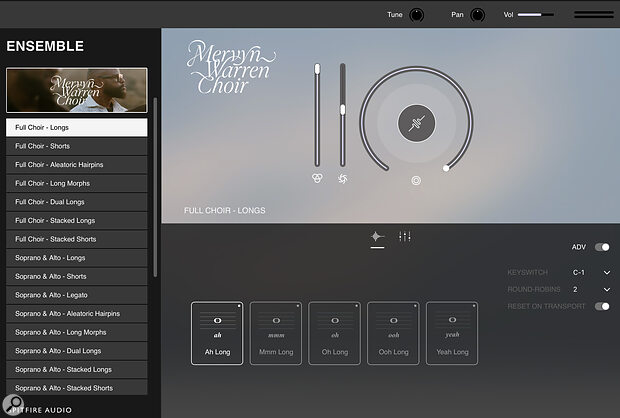Turn the Tune knob
Viewport: 620px width, 418px height.
point(416,15)
